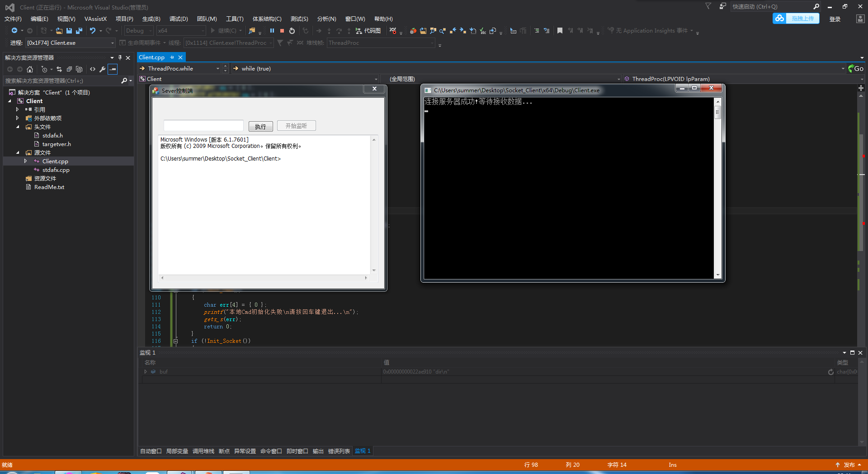Screen dimensions: 868x474
Task: Switch to the 错误列表 tab
Action: click(339, 451)
